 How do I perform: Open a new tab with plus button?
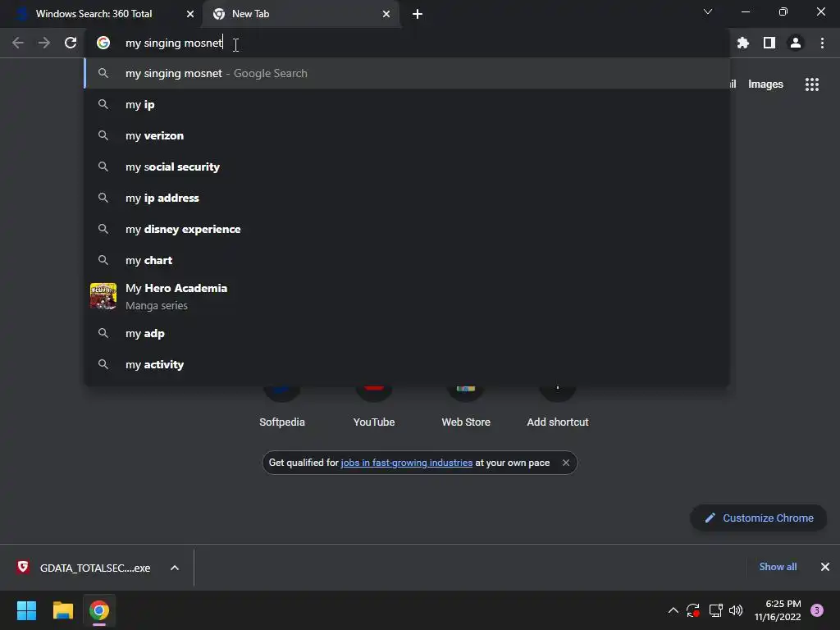click(x=418, y=14)
